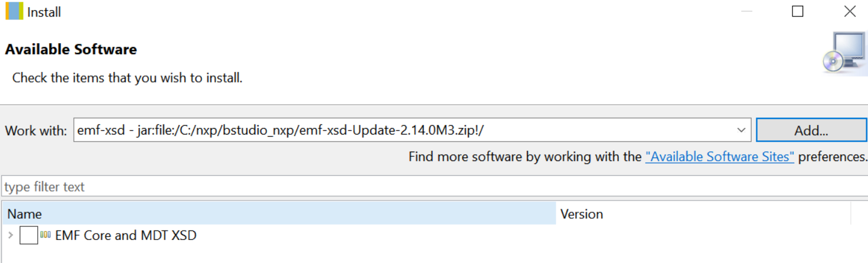Click the Available Software heading

[71, 50]
